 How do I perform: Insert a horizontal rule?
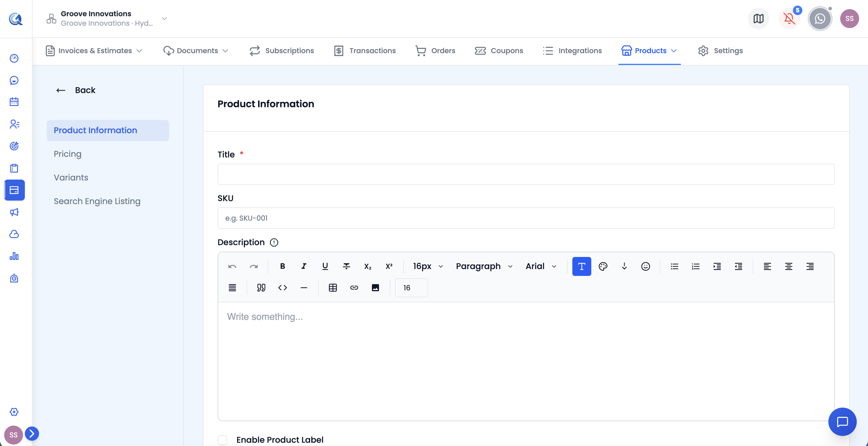click(x=304, y=287)
